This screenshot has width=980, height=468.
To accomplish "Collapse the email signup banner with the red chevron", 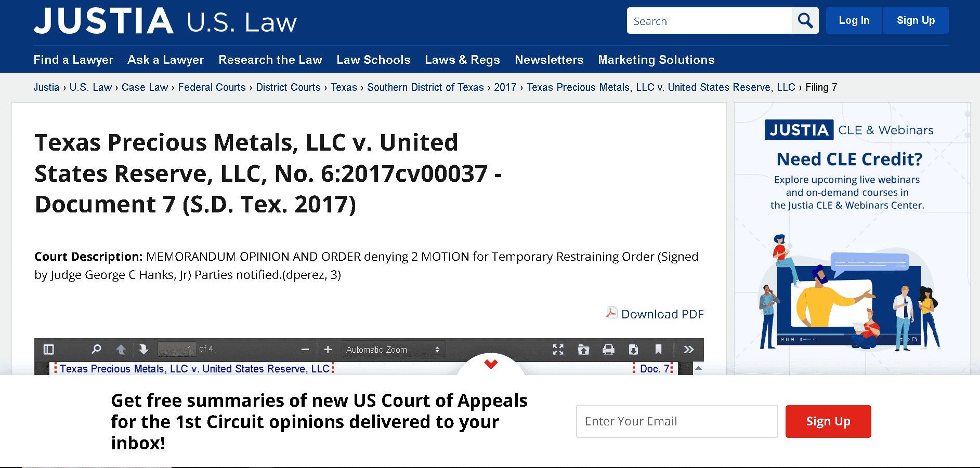I will [491, 364].
